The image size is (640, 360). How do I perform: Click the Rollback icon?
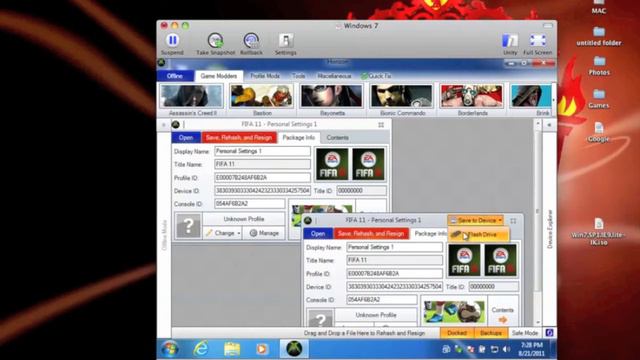(251, 40)
